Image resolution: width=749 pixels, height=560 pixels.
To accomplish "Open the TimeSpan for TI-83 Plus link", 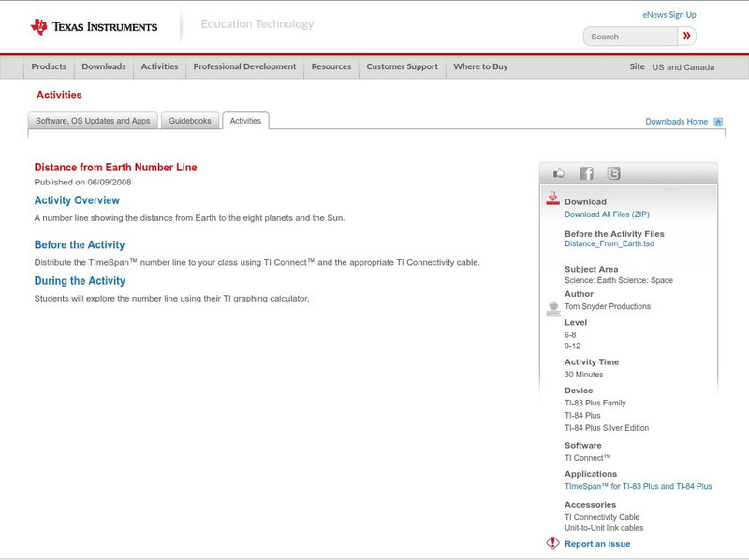I will click(639, 486).
